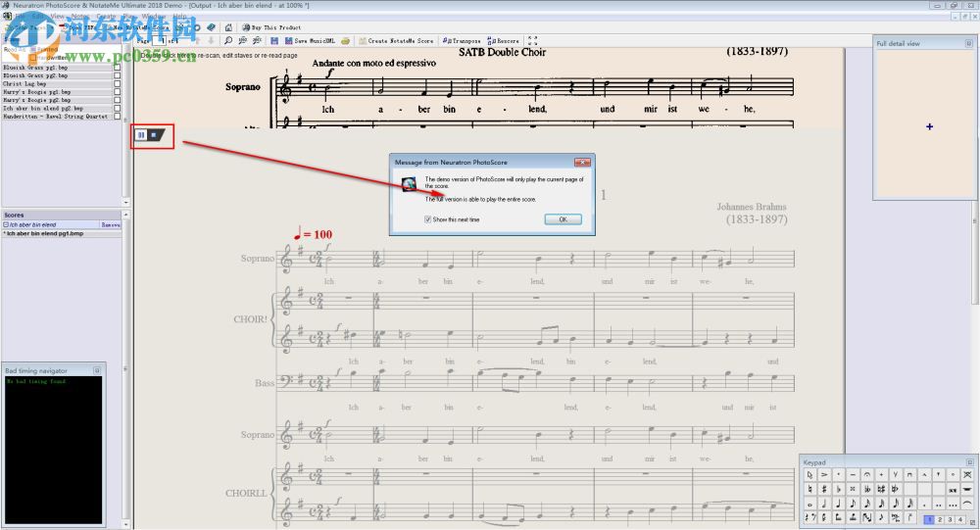This screenshot has height=530, width=980.
Task: Select the sharp accidental on Keypad
Action: (x=824, y=489)
